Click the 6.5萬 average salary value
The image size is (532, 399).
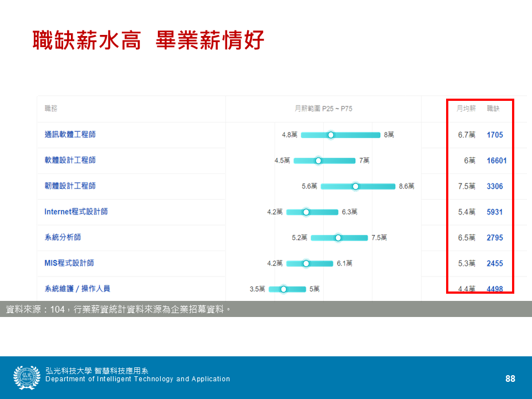(x=467, y=238)
